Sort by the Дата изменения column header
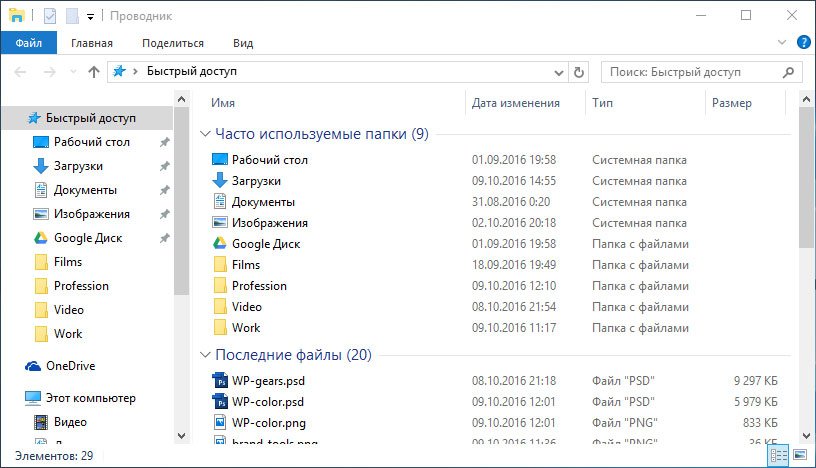Screen dimensions: 816x468 515,103
